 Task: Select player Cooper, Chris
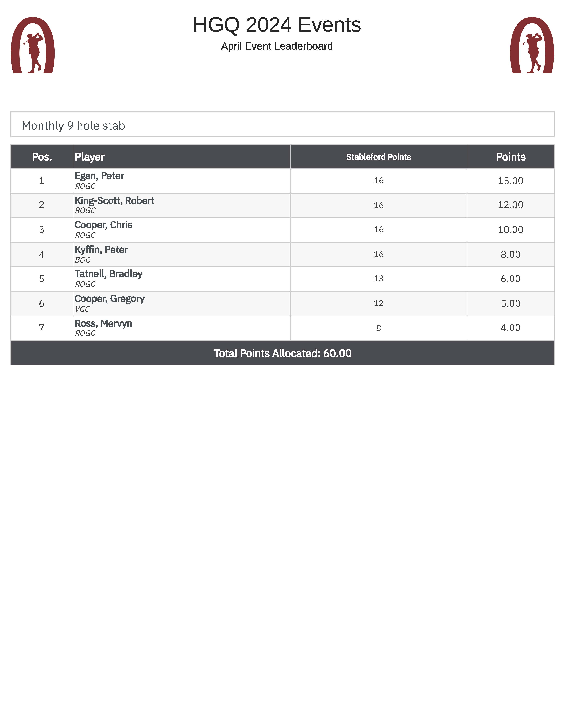[103, 225]
